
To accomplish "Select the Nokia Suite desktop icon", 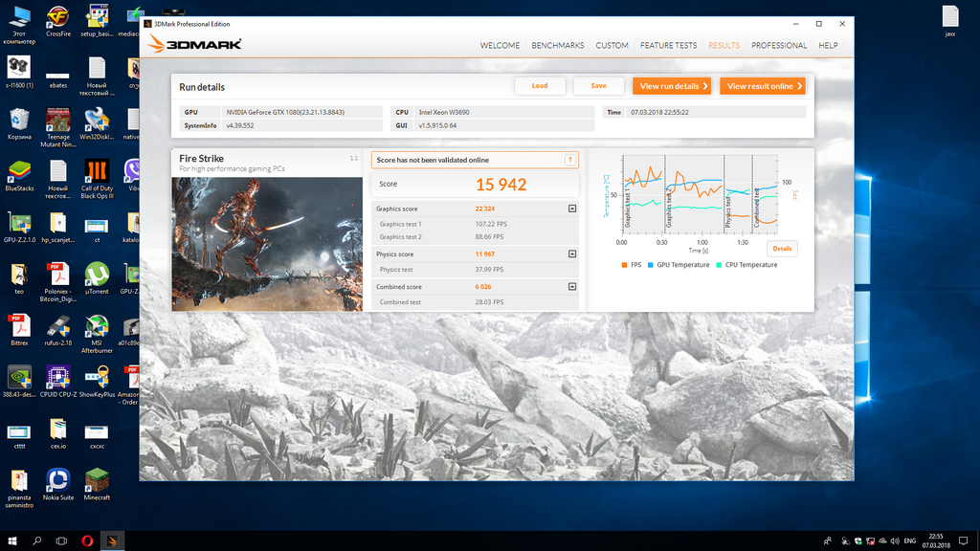I will 58,485.
